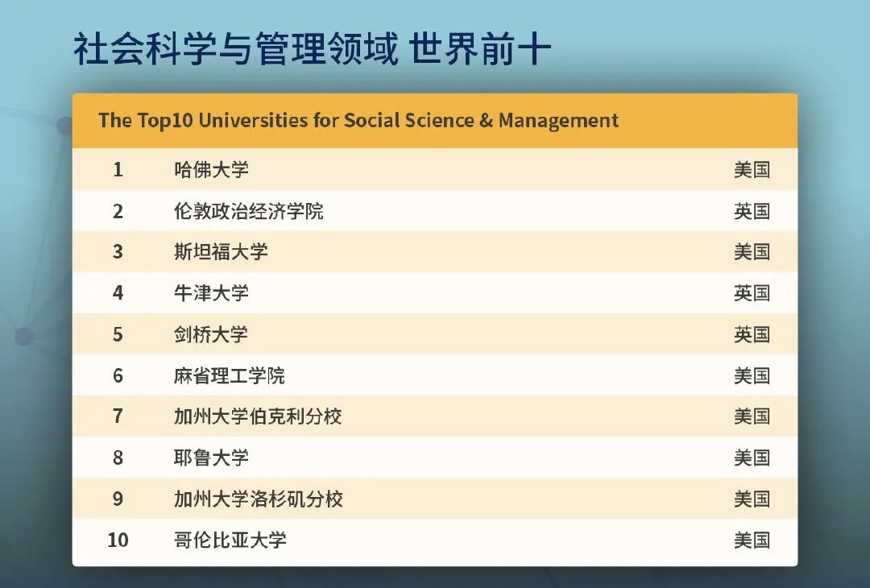Click rank number 10 in the table

coord(118,540)
